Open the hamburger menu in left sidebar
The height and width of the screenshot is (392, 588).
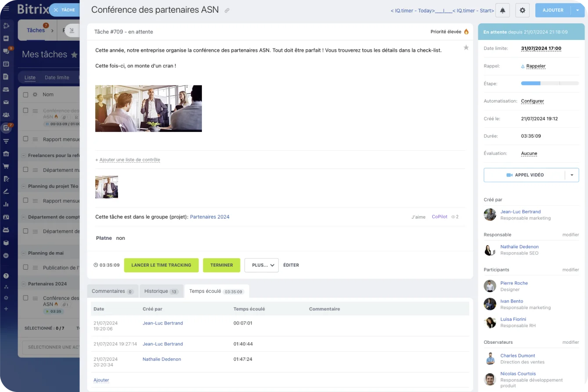(x=6, y=9)
